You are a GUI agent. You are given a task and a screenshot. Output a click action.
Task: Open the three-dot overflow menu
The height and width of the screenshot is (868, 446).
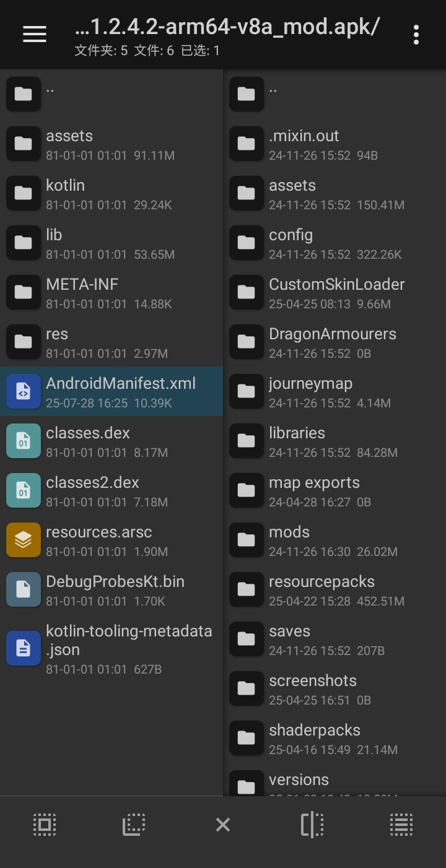(416, 35)
